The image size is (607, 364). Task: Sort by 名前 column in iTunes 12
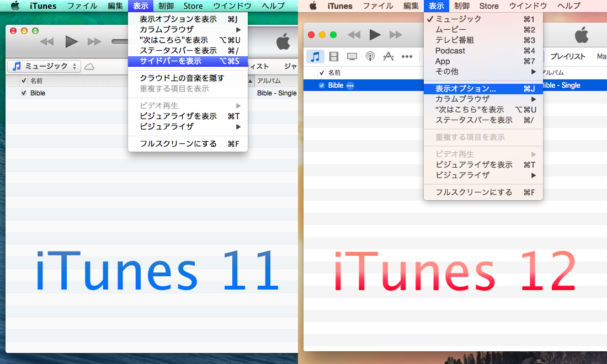point(334,72)
